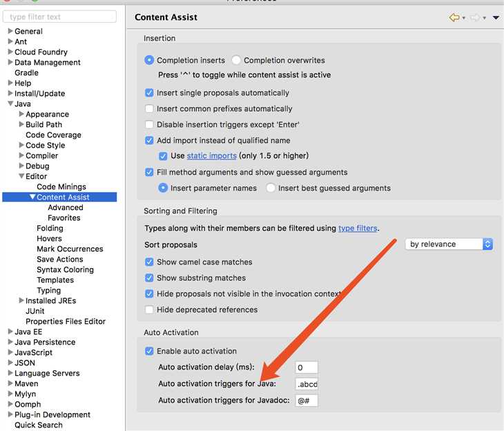
Task: Collapse the Java tree node
Action: point(10,104)
